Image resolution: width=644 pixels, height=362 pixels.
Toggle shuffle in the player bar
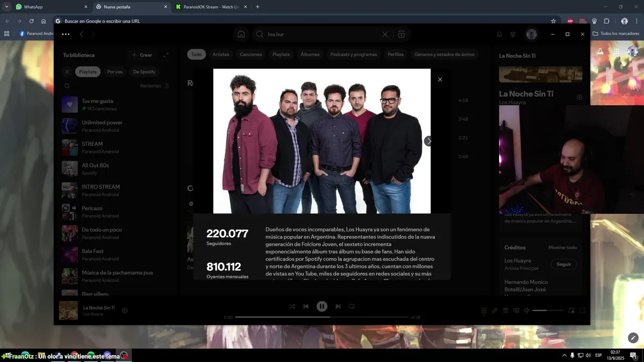point(292,306)
